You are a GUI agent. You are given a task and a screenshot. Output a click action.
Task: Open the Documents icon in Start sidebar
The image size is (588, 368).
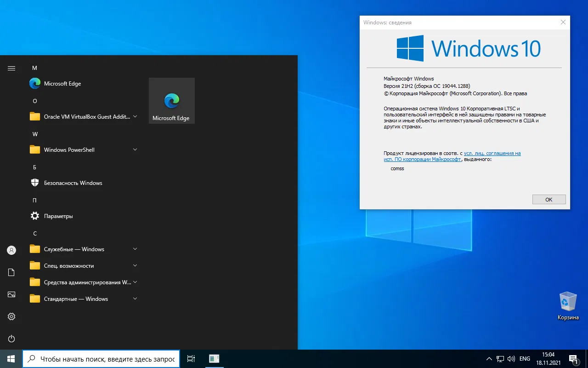(11, 272)
